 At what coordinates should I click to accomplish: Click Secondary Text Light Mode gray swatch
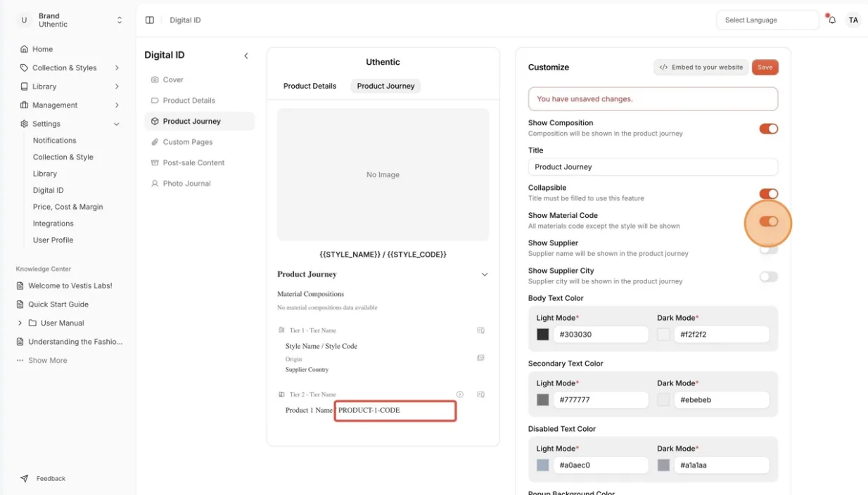[543, 400]
